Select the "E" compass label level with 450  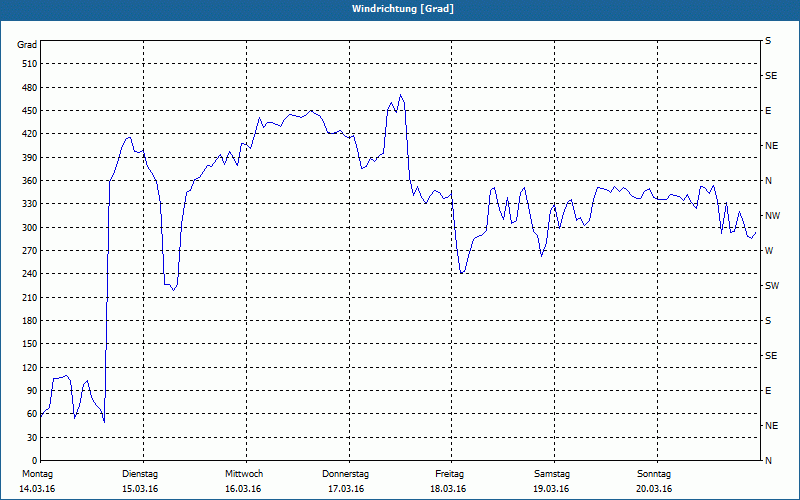pyautogui.click(x=768, y=111)
